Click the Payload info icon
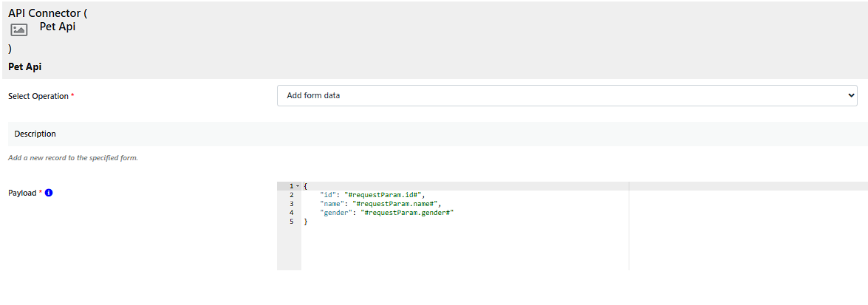This screenshot has width=868, height=305. (x=49, y=193)
